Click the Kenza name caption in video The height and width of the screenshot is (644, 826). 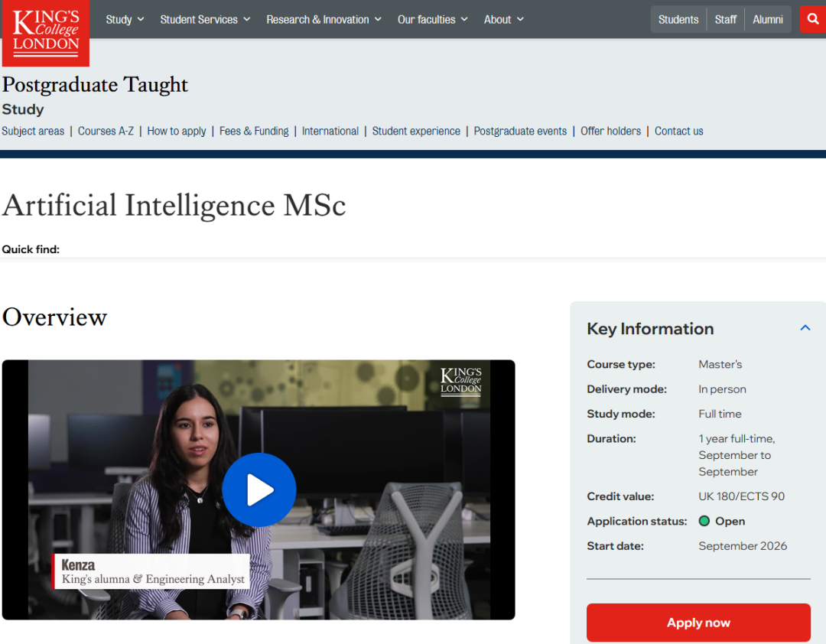click(x=78, y=565)
